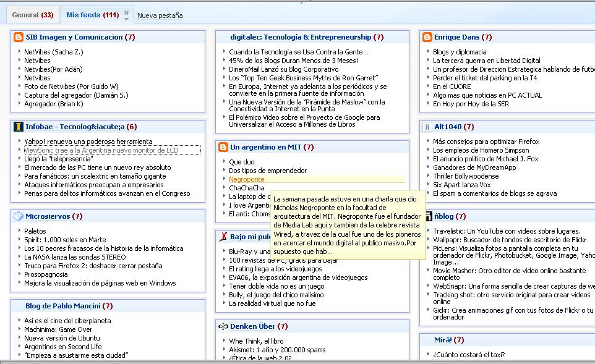The width and height of the screenshot is (595, 364).
Task: Open 'Spirit: 1.000 soles en Marte'
Action: point(65,240)
